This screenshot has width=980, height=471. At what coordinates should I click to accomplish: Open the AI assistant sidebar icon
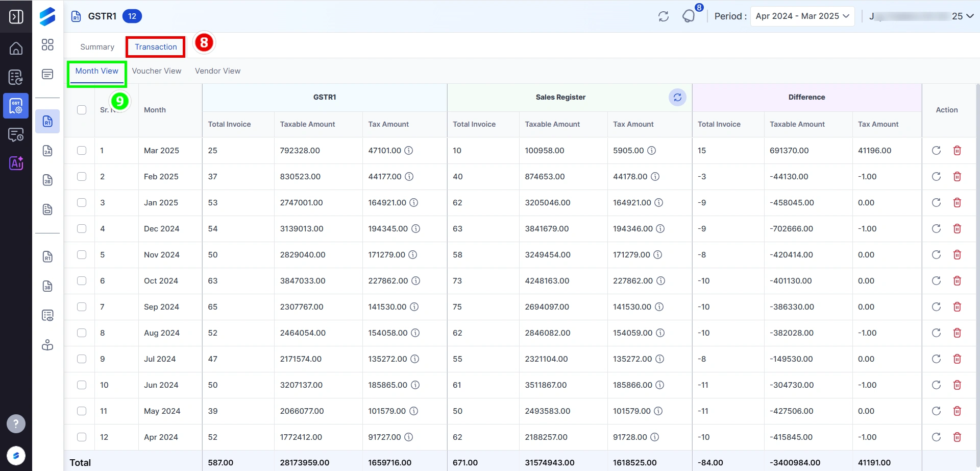pos(16,163)
